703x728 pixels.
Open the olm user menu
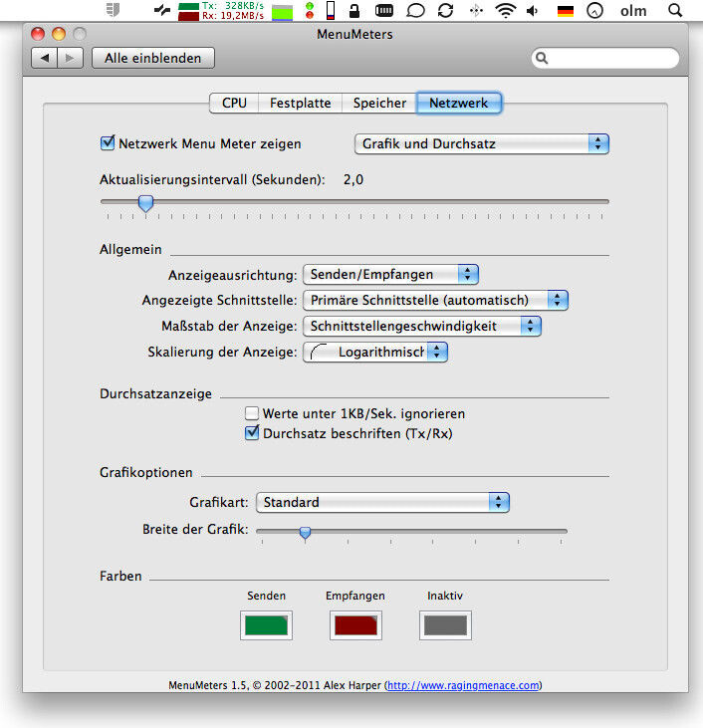tap(633, 10)
